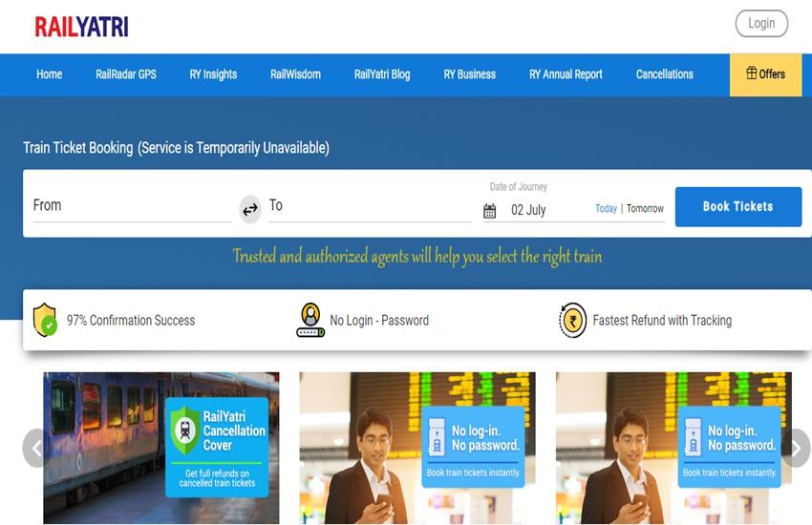Go to the RailYatri Blog tab
Screen dimensions: 812x525
pos(382,73)
